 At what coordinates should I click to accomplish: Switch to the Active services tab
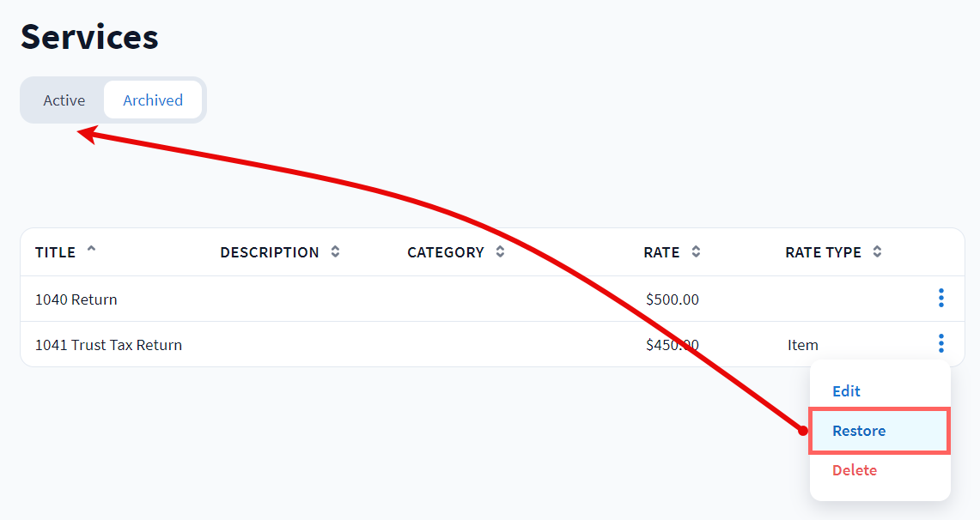click(64, 100)
